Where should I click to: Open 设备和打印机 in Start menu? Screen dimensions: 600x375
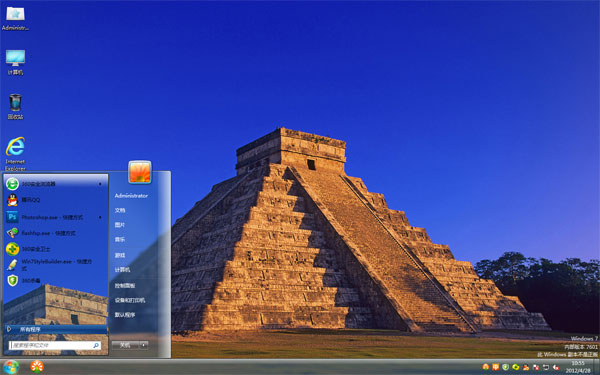click(x=130, y=300)
